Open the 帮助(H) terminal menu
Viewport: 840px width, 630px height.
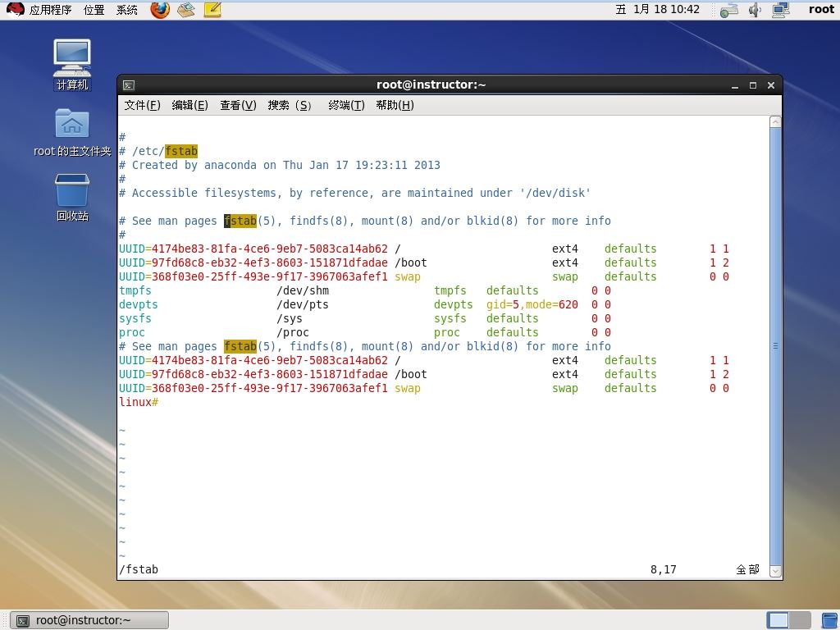(x=395, y=105)
